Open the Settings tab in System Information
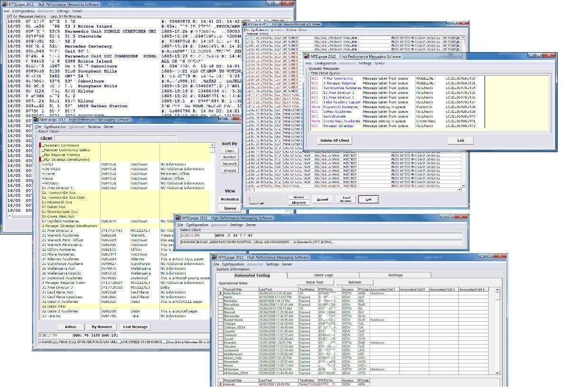 [x=395, y=275]
